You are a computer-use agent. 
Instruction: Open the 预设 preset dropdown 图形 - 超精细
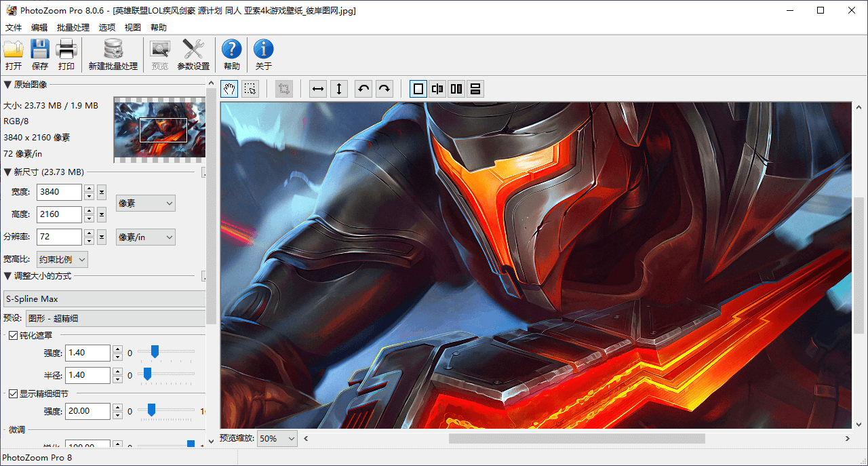[115, 317]
